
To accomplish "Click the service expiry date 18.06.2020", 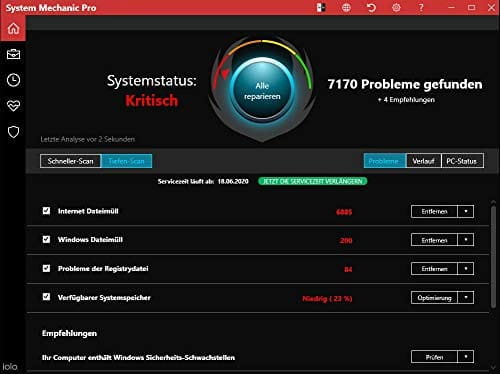I will coord(233,181).
